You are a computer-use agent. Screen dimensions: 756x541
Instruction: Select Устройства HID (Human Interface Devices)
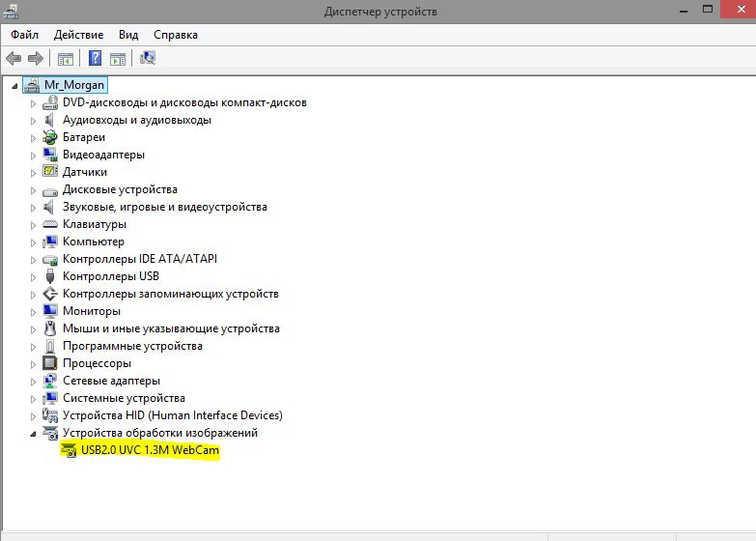pos(172,415)
